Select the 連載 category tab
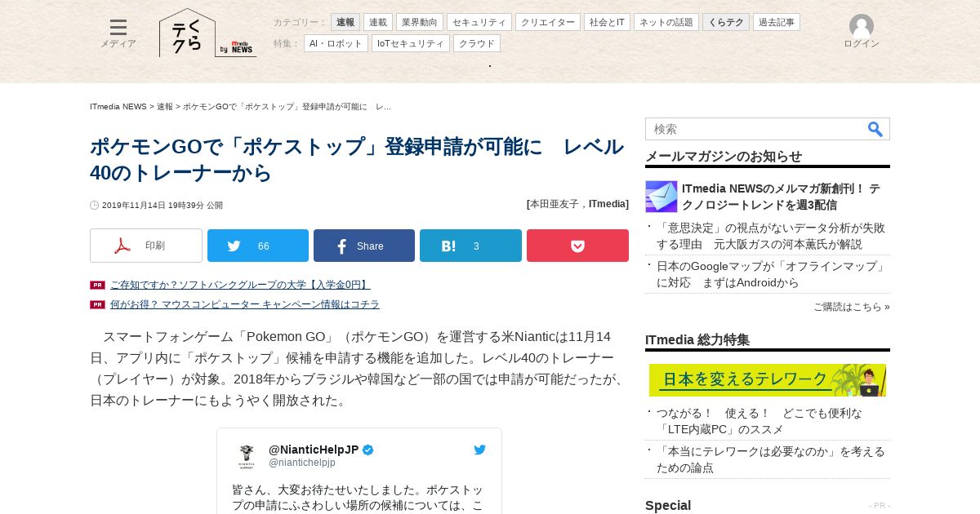The height and width of the screenshot is (514, 980). coord(378,22)
